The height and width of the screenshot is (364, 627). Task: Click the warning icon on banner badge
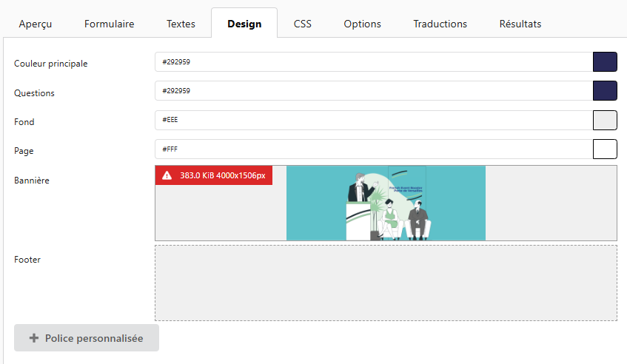167,175
